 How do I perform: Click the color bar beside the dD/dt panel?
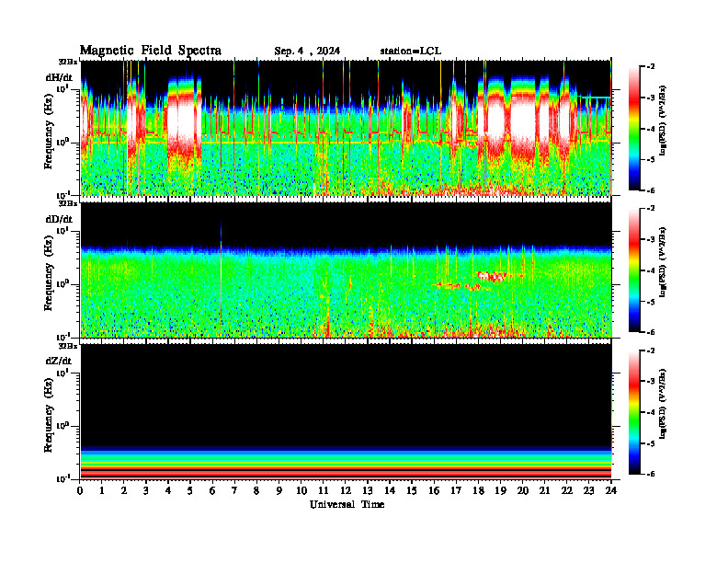coord(634,270)
